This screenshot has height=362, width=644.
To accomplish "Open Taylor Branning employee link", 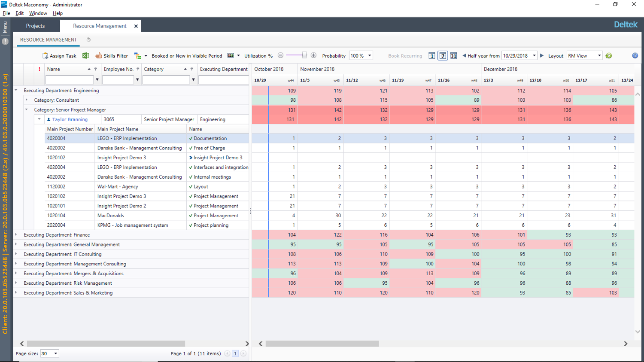I will coord(70,119).
